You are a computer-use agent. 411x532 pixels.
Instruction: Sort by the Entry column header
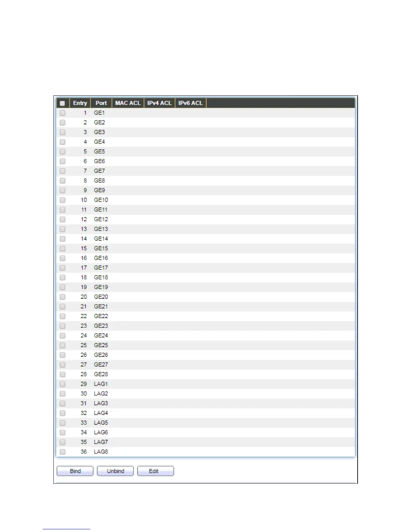point(80,103)
